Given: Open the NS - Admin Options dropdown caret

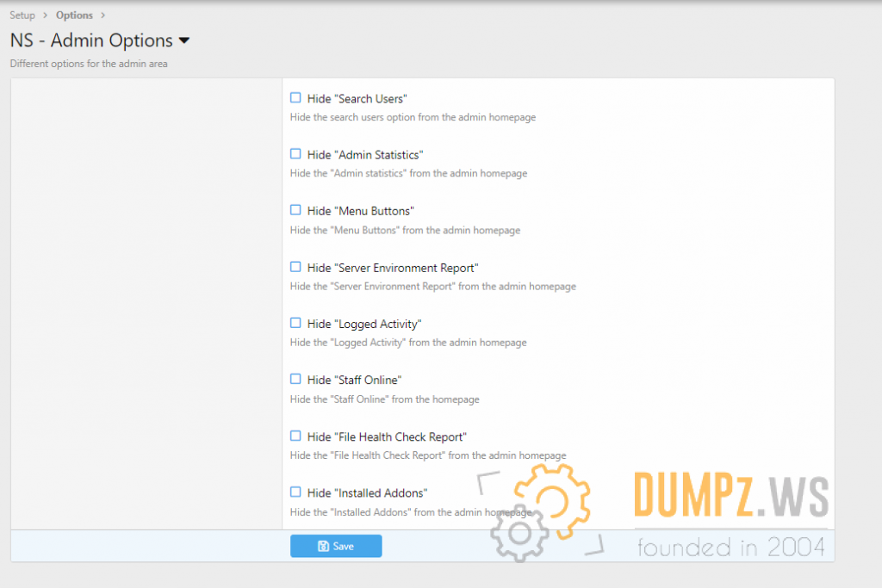Looking at the screenshot, I should click(x=183, y=40).
